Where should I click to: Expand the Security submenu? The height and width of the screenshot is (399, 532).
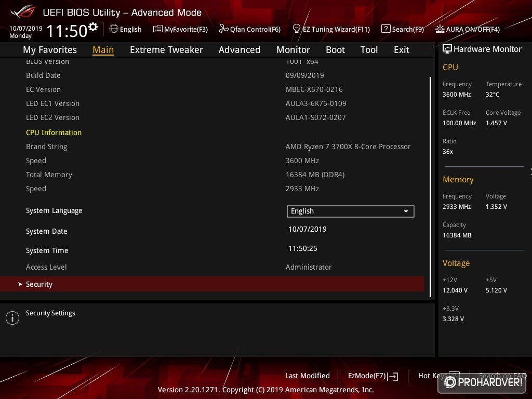pos(212,284)
